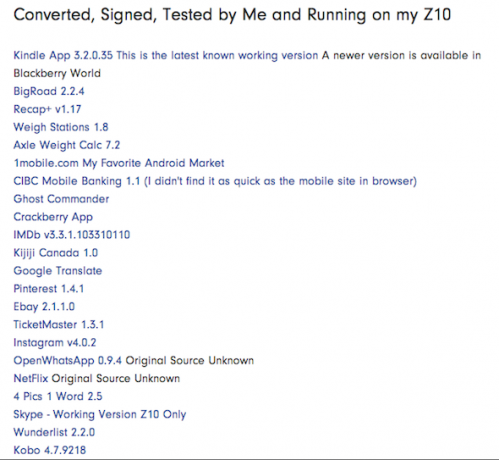Open the 1mobile.com Android Market link
The image size is (499, 460).
[x=119, y=163]
